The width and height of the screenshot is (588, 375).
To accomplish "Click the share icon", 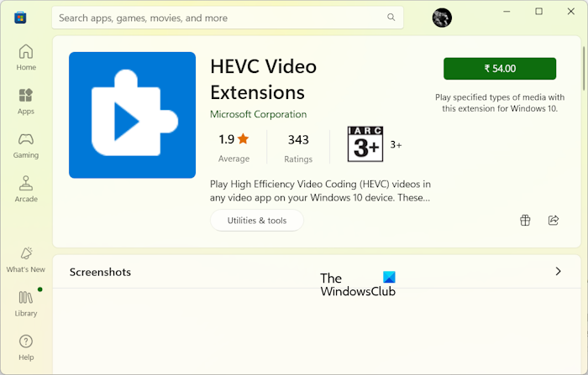I will click(554, 221).
